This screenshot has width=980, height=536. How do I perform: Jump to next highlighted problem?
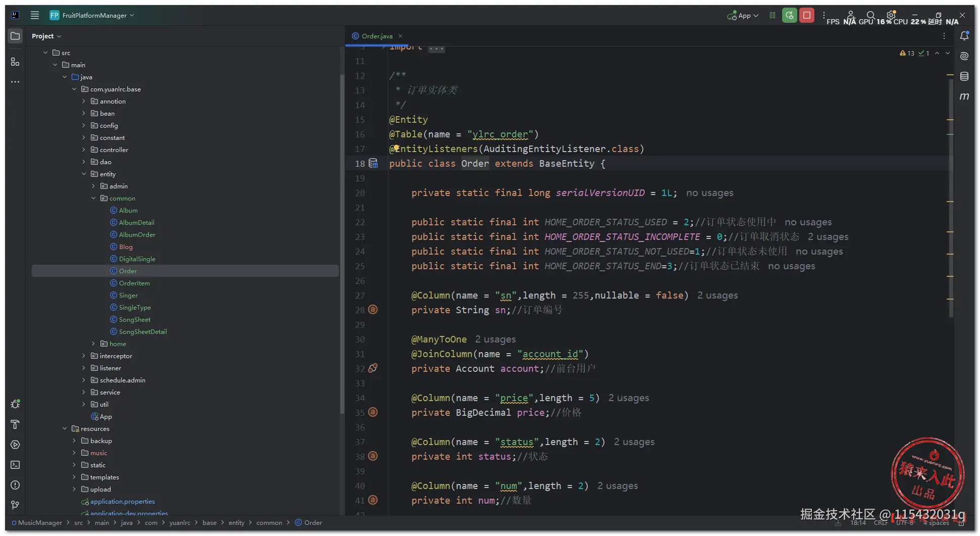tap(948, 53)
